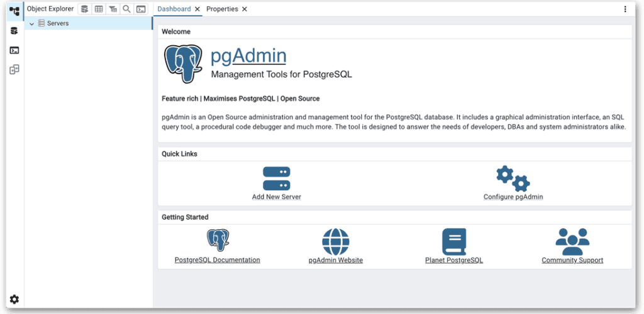Open the three-dot panel menu

click(x=625, y=9)
